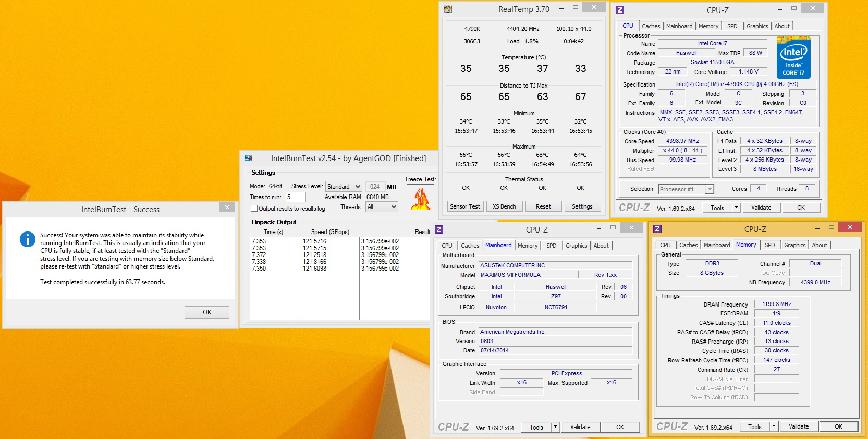Screen dimensions: 868x439
Task: Click the RealTemp Reset button
Action: pos(543,206)
